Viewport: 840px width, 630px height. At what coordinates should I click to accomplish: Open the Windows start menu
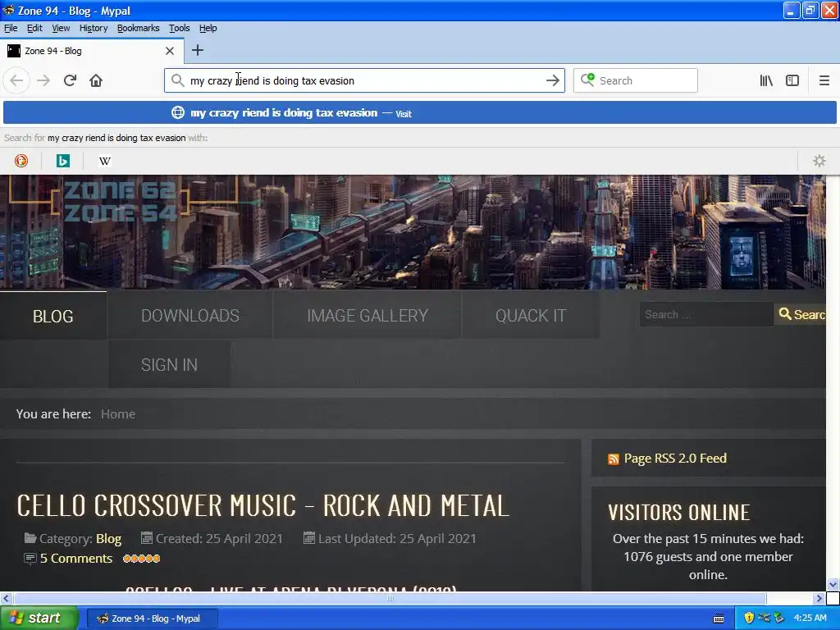pos(39,618)
